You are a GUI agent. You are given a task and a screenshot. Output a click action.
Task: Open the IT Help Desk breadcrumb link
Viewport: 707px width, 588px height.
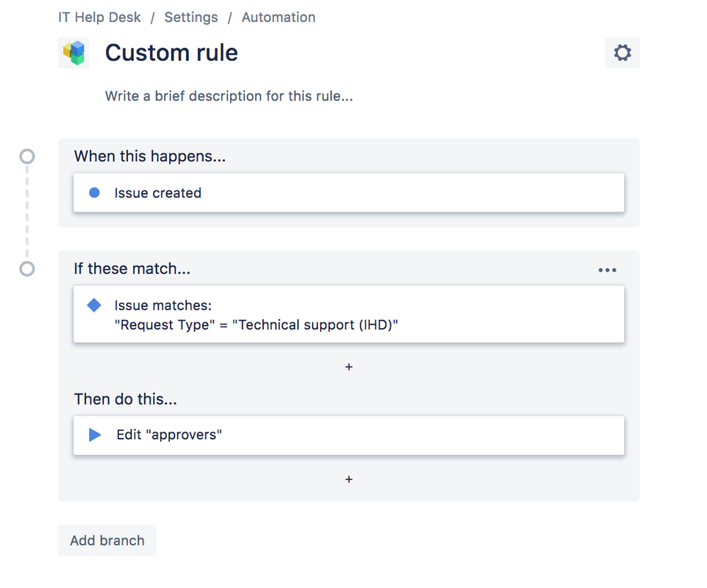coord(99,17)
